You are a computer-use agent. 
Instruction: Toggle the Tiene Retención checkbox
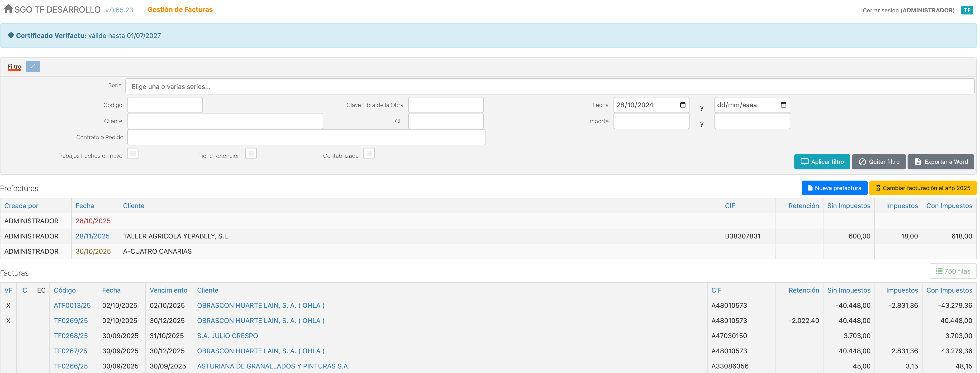click(x=251, y=154)
